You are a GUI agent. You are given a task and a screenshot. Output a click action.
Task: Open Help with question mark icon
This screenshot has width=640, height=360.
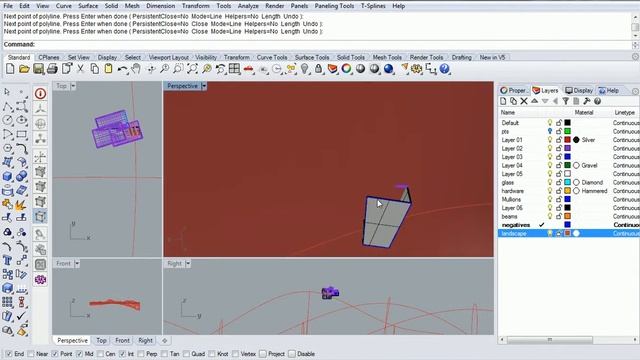[x=444, y=69]
